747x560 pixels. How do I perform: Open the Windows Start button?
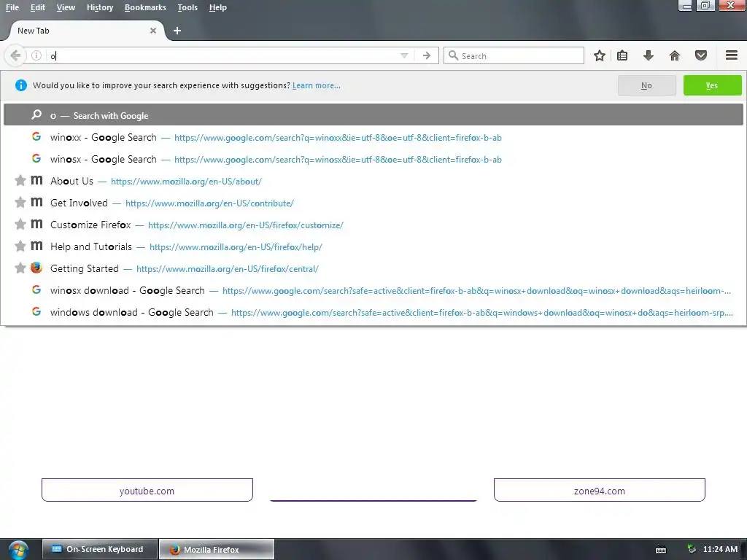(x=18, y=550)
